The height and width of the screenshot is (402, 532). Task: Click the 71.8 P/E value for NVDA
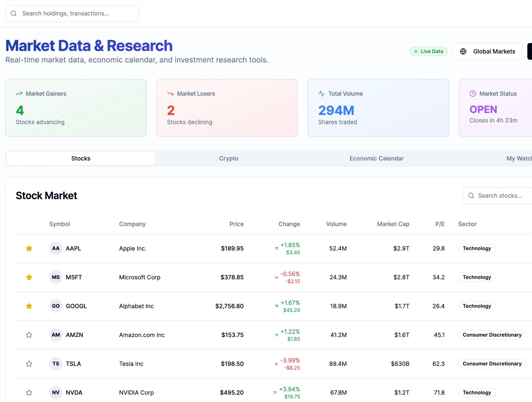tap(439, 393)
